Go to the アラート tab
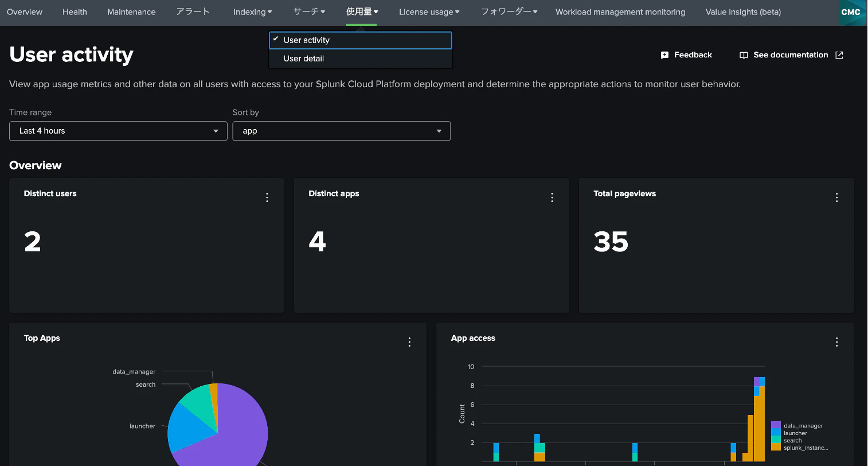 (193, 12)
